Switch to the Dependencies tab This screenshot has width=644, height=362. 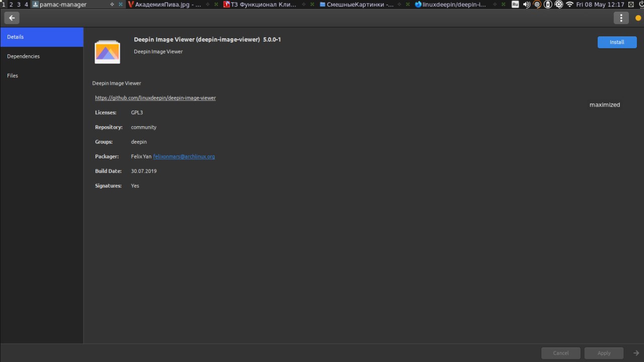[42, 56]
